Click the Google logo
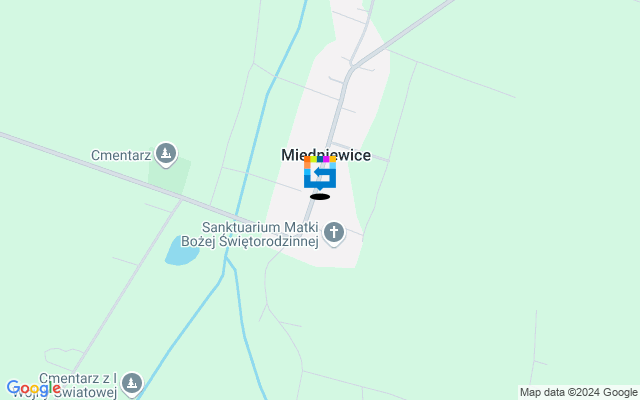640x400 pixels. click(33, 389)
